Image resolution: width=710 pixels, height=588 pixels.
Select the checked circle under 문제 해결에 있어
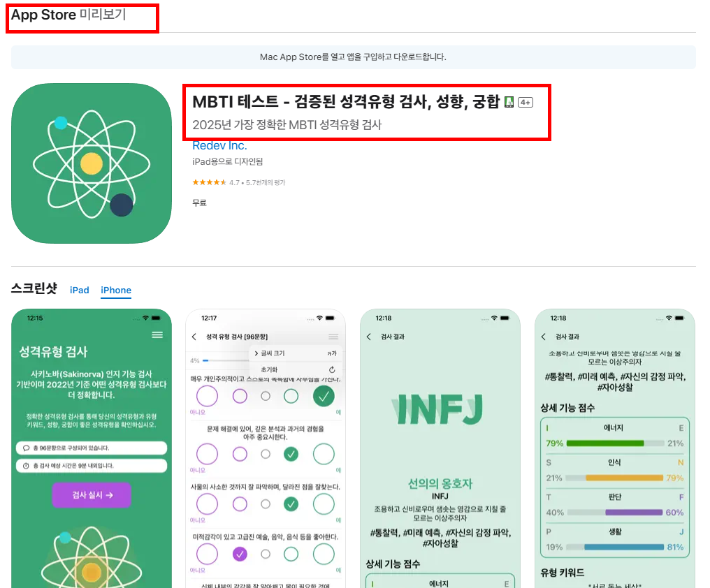pos(291,454)
